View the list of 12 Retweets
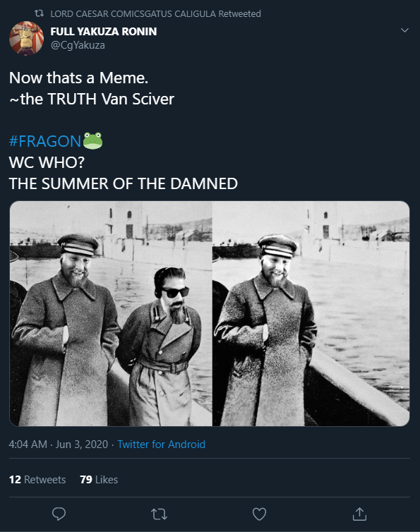This screenshot has height=532, width=420. click(37, 479)
